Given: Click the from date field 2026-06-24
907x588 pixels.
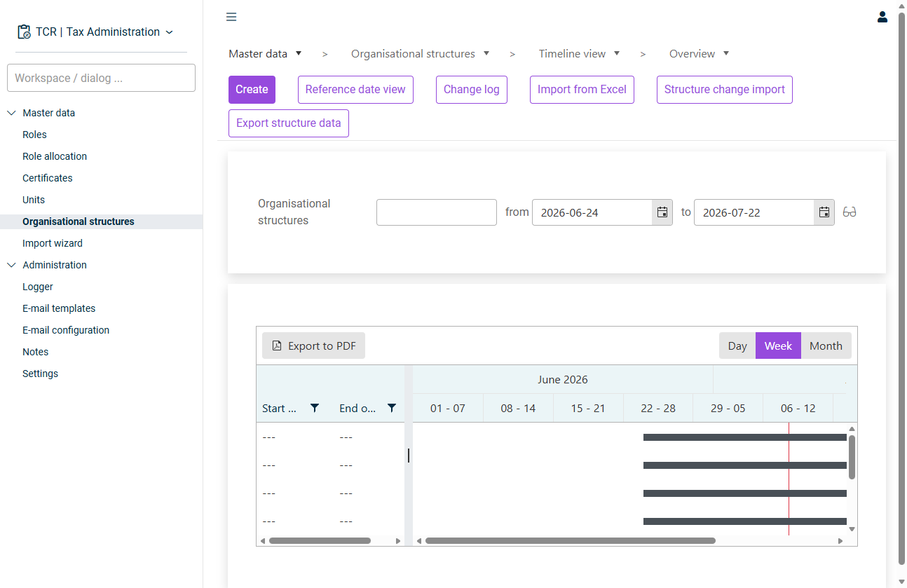Looking at the screenshot, I should click(592, 212).
